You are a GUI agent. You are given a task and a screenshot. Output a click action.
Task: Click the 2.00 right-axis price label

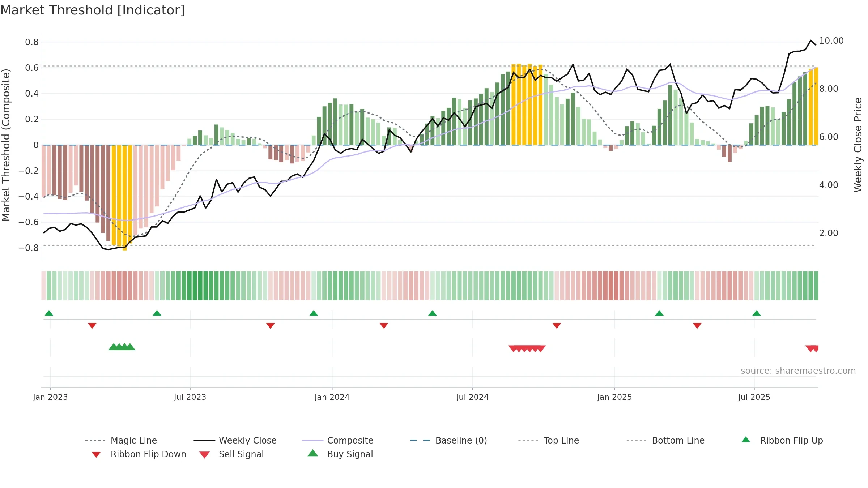coord(829,233)
